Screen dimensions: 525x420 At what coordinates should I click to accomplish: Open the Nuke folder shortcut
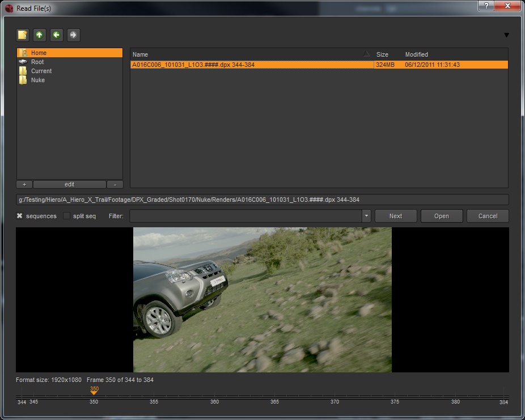[x=38, y=80]
